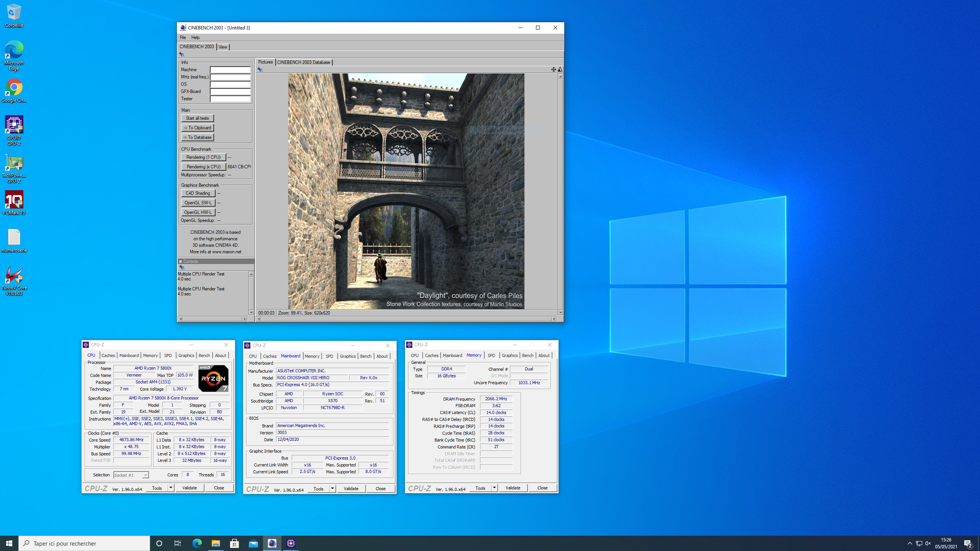Image resolution: width=980 pixels, height=551 pixels.
Task: Open Cortana circle icon on taskbar
Action: point(159,543)
